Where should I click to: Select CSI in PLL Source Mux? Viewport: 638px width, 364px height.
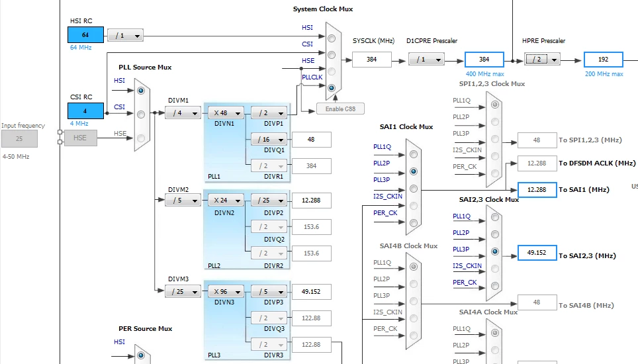(141, 114)
